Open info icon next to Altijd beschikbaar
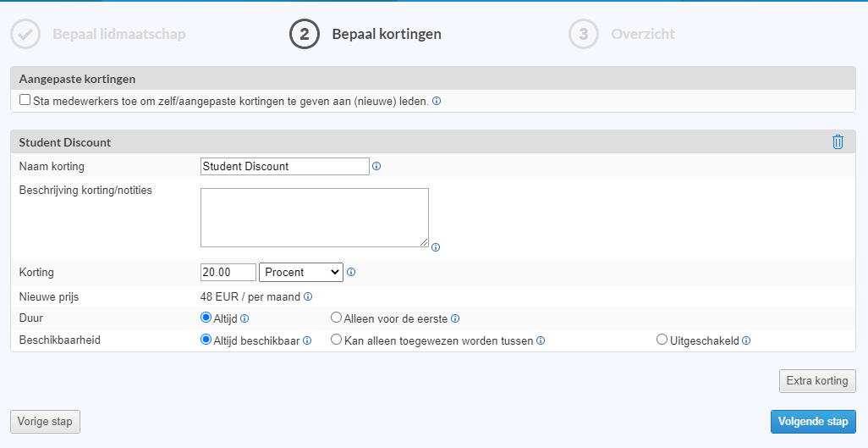This screenshot has width=868, height=448. coord(307,340)
